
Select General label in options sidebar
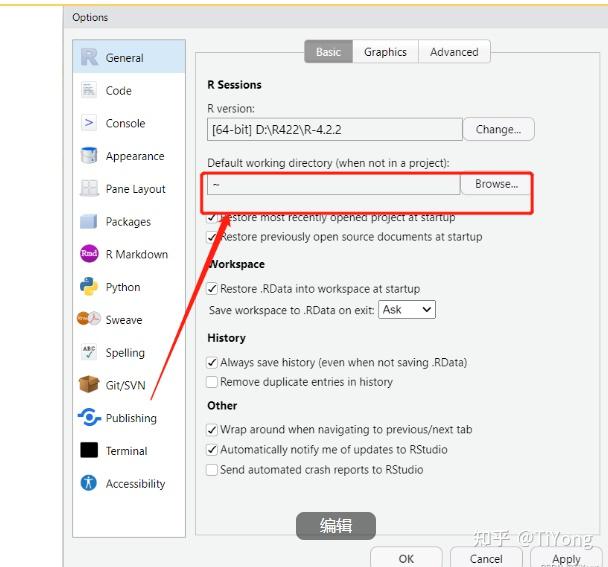(124, 58)
